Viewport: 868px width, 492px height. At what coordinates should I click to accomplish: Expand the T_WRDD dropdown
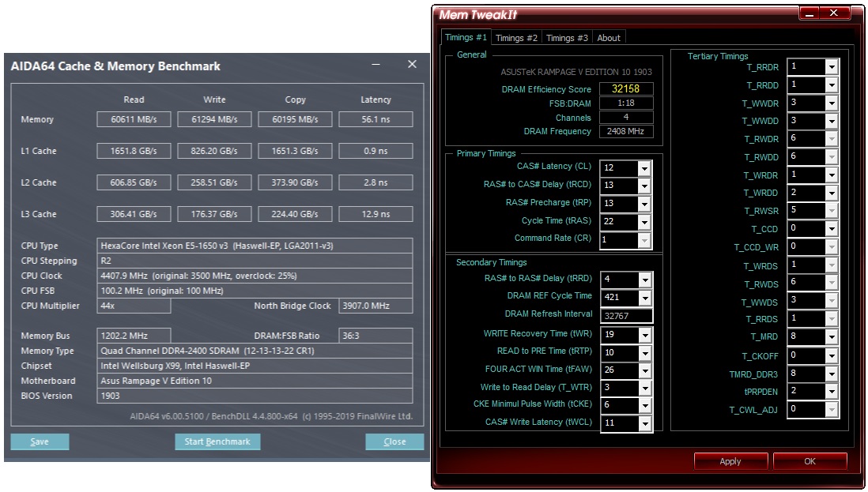pyautogui.click(x=832, y=193)
